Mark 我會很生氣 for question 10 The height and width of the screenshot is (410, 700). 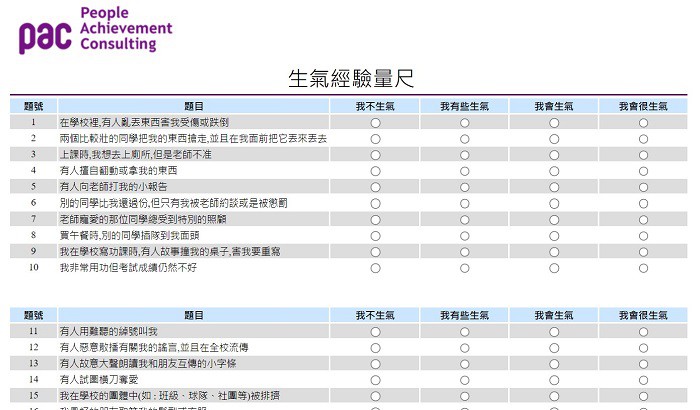643,268
